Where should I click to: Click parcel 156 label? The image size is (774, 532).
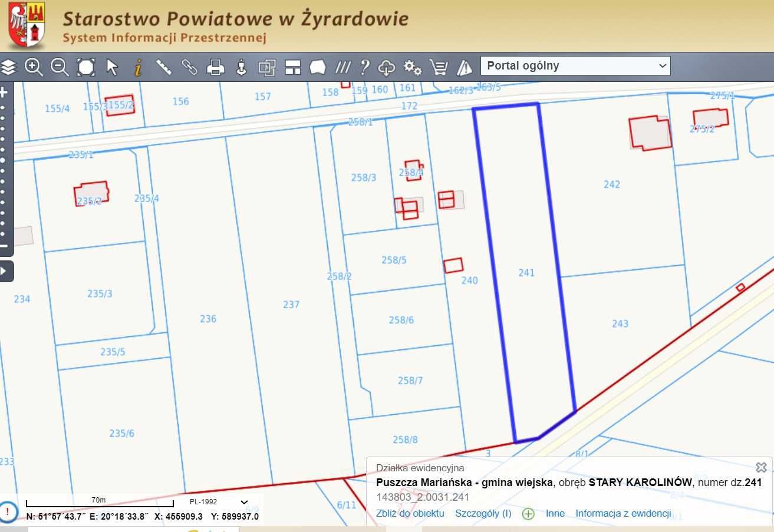tap(181, 101)
